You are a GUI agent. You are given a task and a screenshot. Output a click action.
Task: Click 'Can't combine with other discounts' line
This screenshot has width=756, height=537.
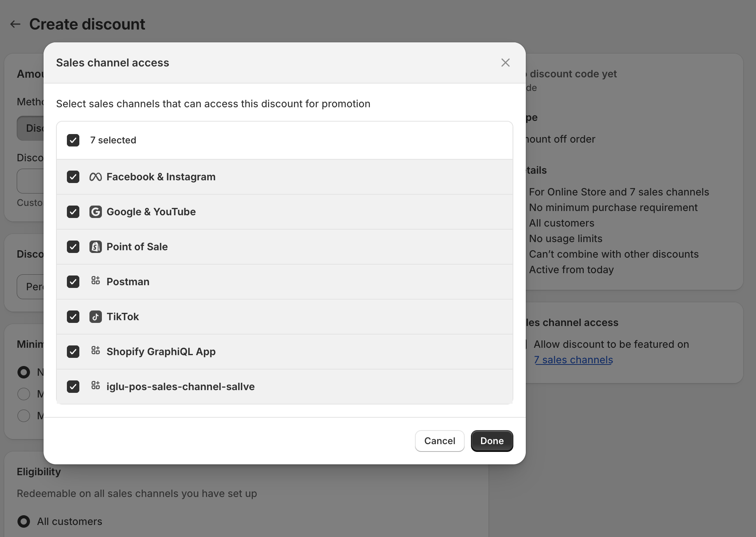[614, 254]
